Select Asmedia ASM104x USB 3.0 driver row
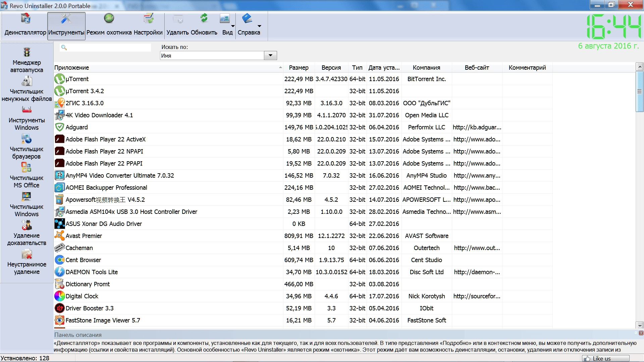644x362 pixels. click(303, 212)
